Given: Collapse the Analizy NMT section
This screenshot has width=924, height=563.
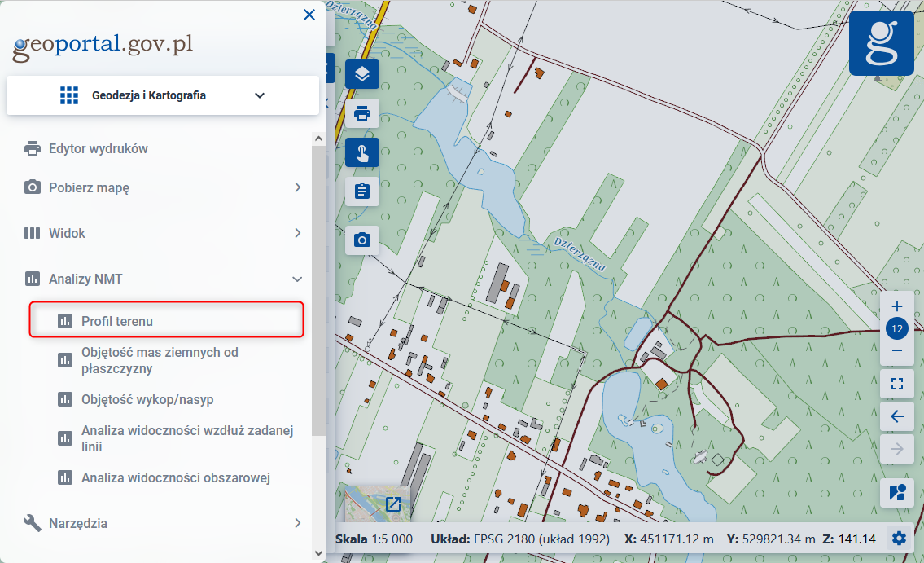Looking at the screenshot, I should point(297,279).
